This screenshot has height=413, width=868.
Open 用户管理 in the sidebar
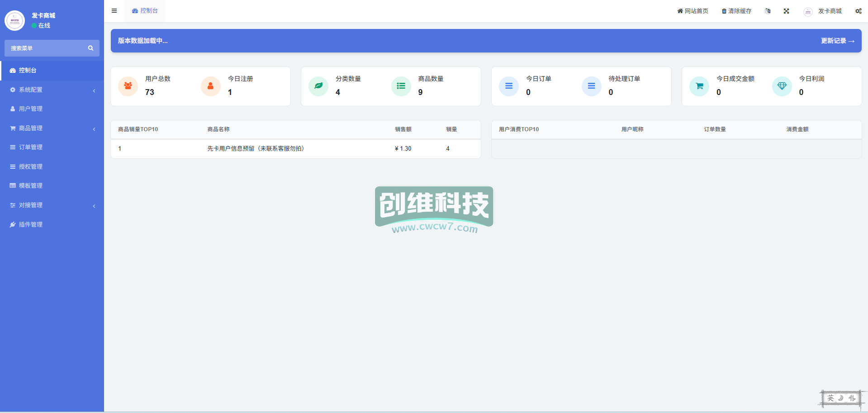(52, 109)
